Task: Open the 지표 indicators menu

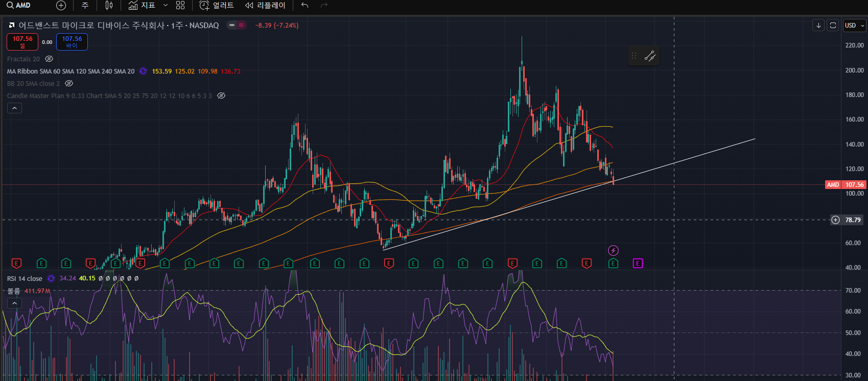Action: click(142, 5)
